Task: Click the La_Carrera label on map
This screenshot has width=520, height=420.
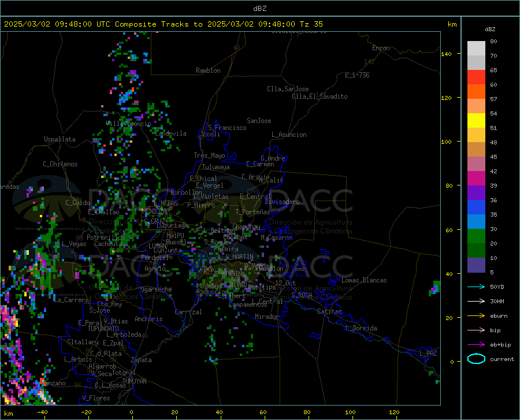Action: tap(71, 300)
